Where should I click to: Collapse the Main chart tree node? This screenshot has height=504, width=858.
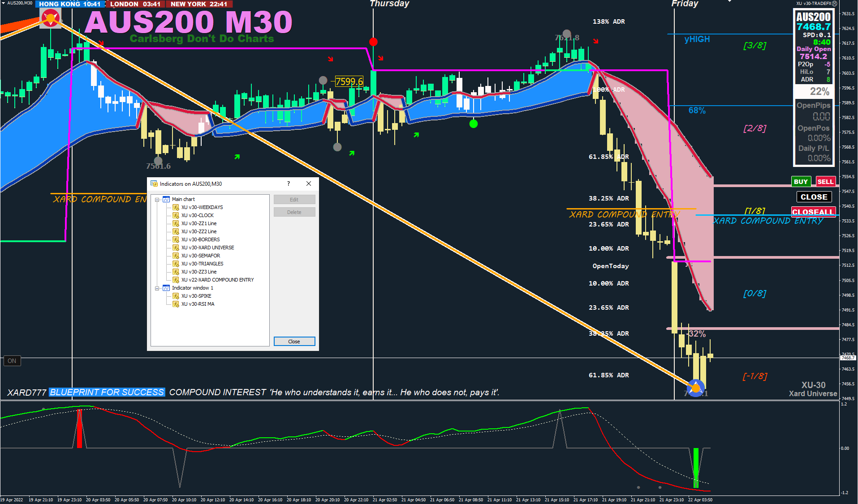coord(157,200)
